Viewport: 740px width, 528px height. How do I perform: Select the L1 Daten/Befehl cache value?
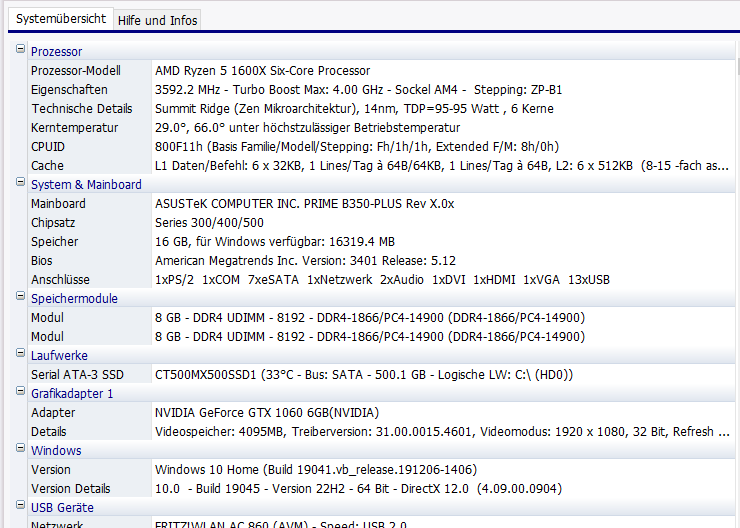442,166
